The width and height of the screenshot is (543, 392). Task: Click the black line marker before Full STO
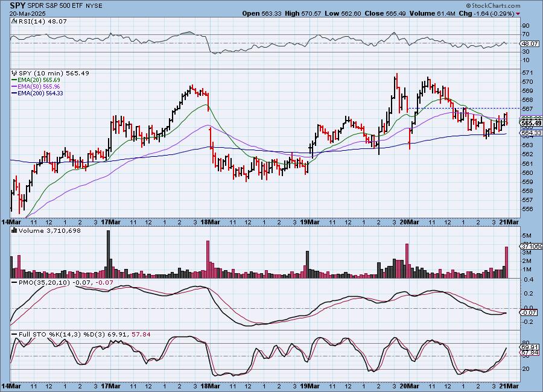(14, 335)
